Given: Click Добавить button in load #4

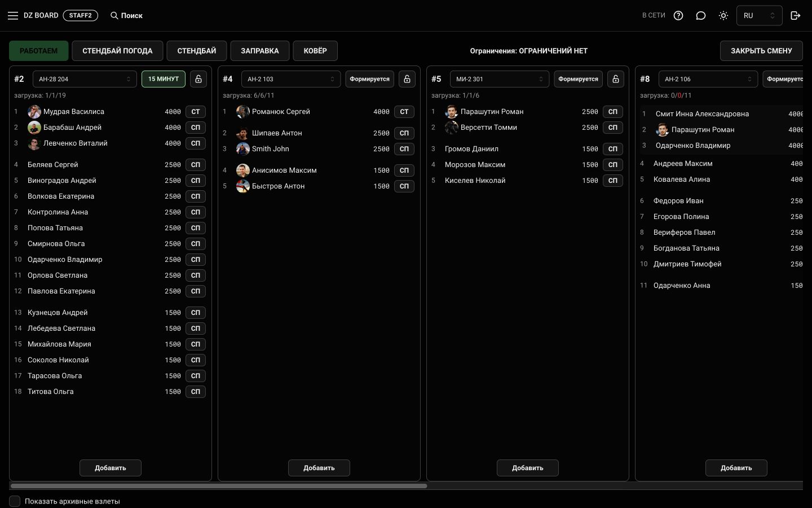Looking at the screenshot, I should [x=319, y=468].
